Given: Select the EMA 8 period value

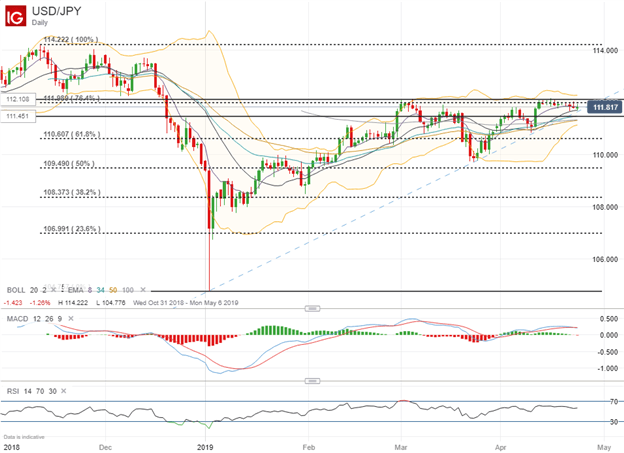Looking at the screenshot, I should pyautogui.click(x=90, y=290).
